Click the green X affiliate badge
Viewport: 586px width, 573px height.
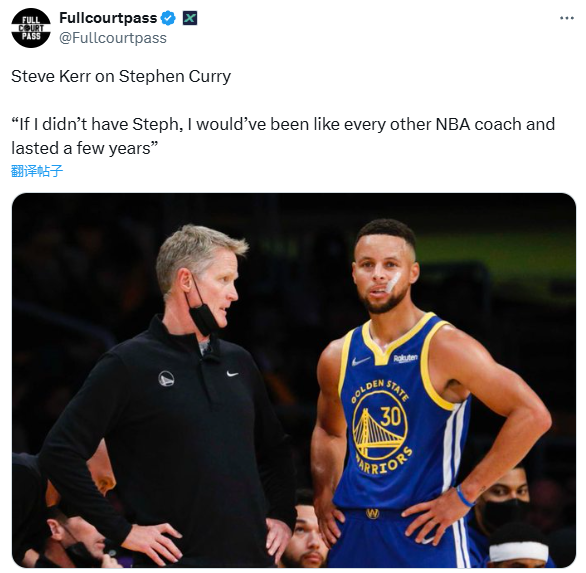(x=190, y=18)
